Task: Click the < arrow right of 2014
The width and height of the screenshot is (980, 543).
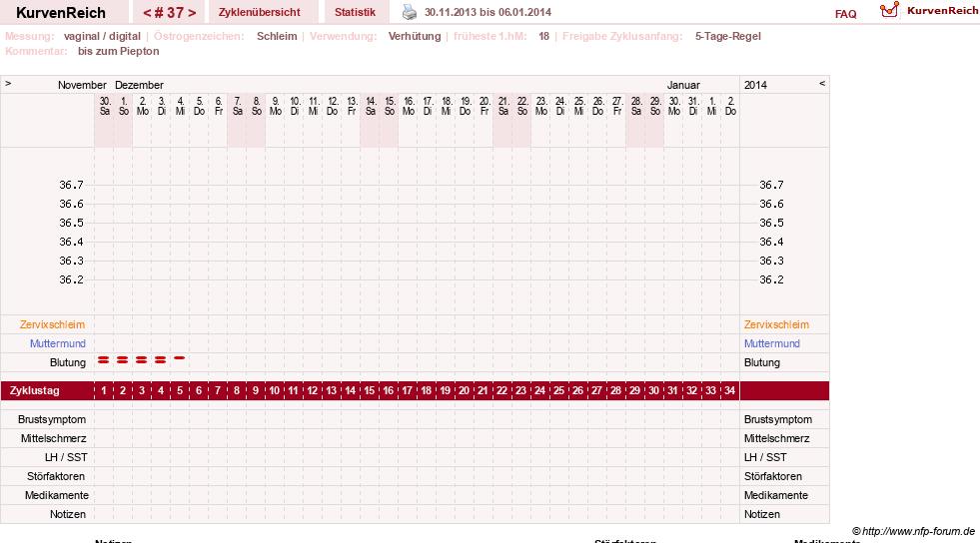Action: (822, 83)
